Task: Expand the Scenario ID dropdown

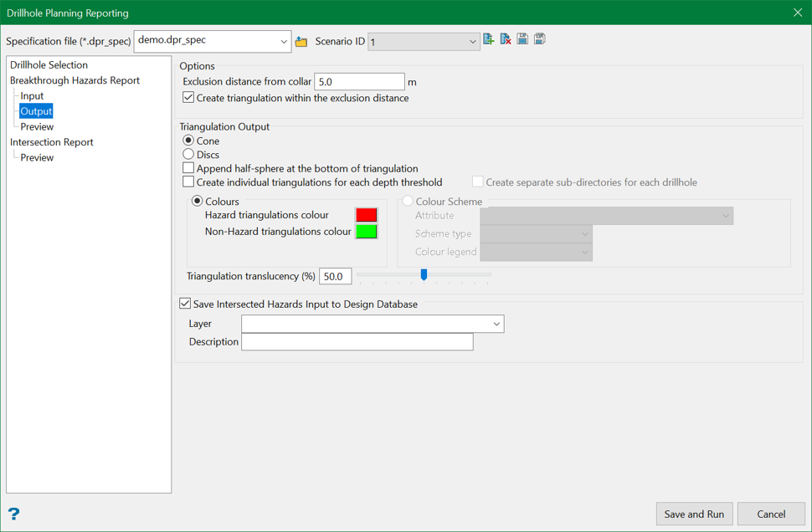Action: pos(472,41)
